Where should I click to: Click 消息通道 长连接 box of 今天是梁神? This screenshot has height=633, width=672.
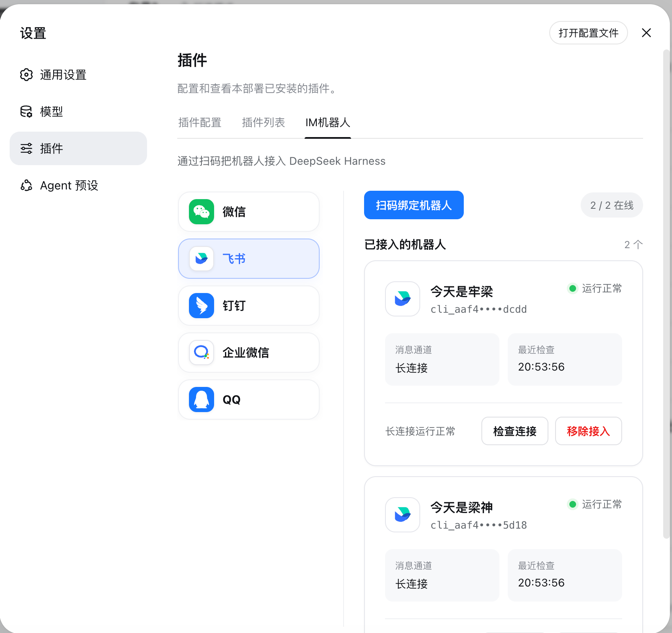(x=442, y=575)
